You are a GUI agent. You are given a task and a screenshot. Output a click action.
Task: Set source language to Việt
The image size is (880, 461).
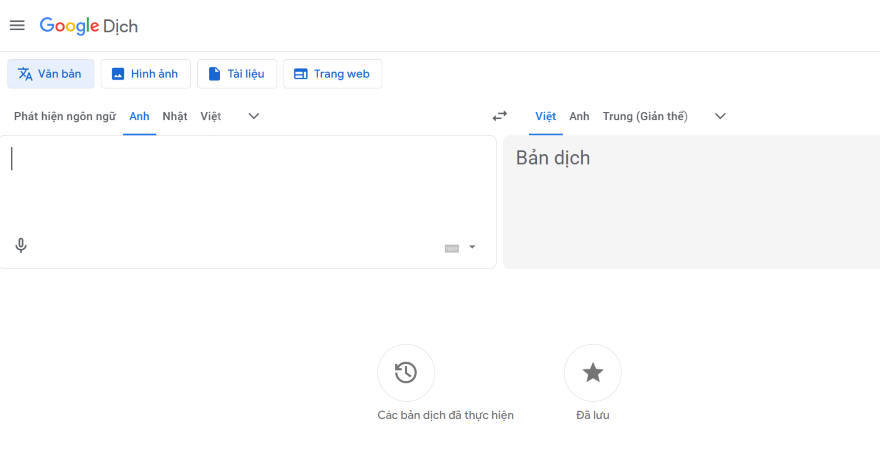210,116
